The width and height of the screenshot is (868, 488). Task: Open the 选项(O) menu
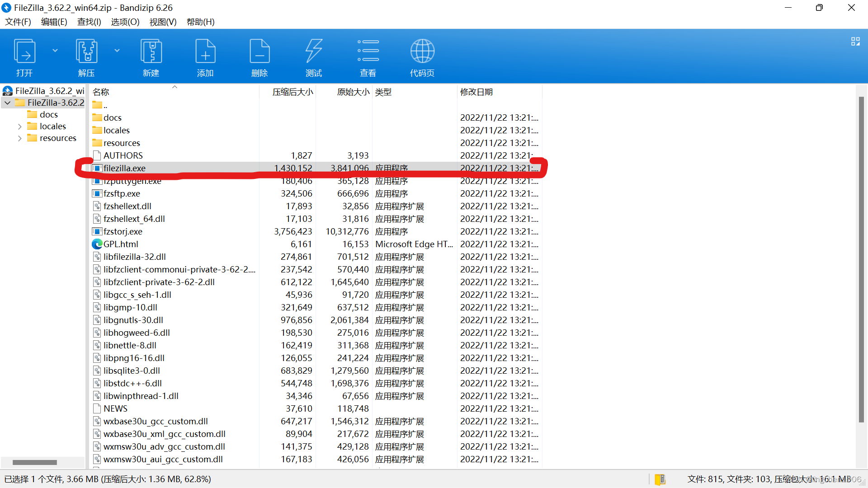(x=125, y=22)
